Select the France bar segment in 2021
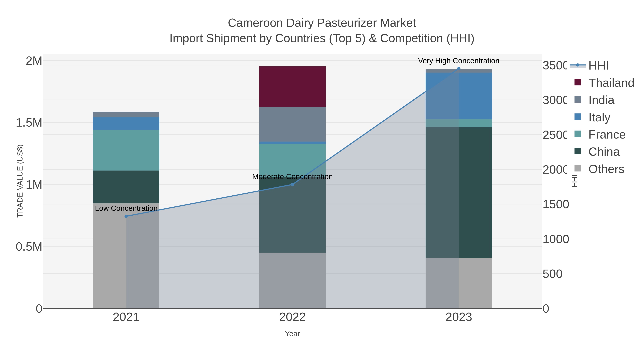Viewport: 644px width, 362px height. click(x=126, y=150)
